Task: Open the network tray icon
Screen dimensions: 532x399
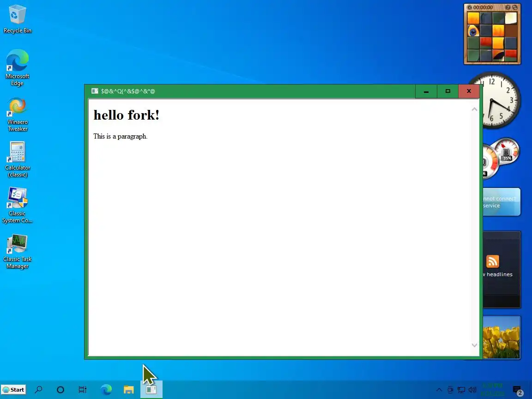Action: pyautogui.click(x=461, y=389)
